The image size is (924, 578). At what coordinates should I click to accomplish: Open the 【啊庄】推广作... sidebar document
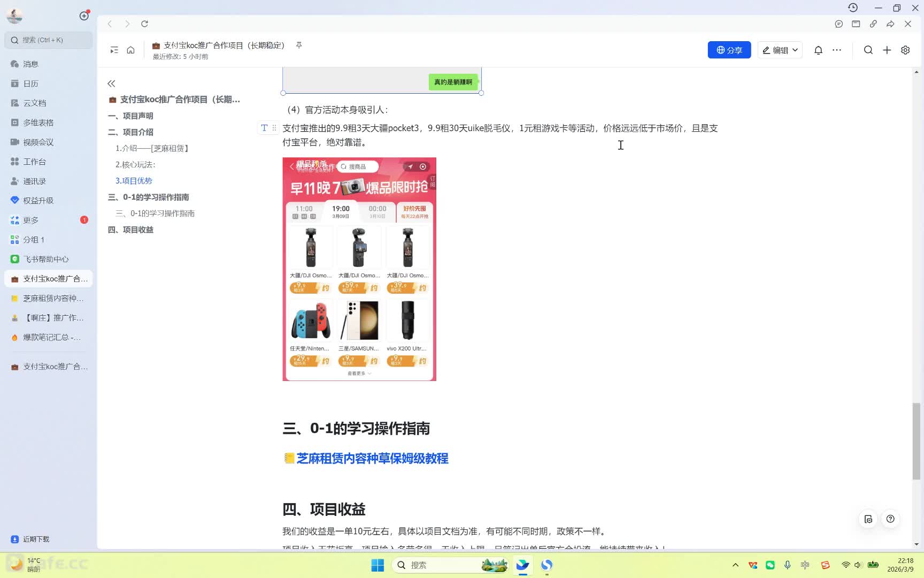click(x=48, y=318)
